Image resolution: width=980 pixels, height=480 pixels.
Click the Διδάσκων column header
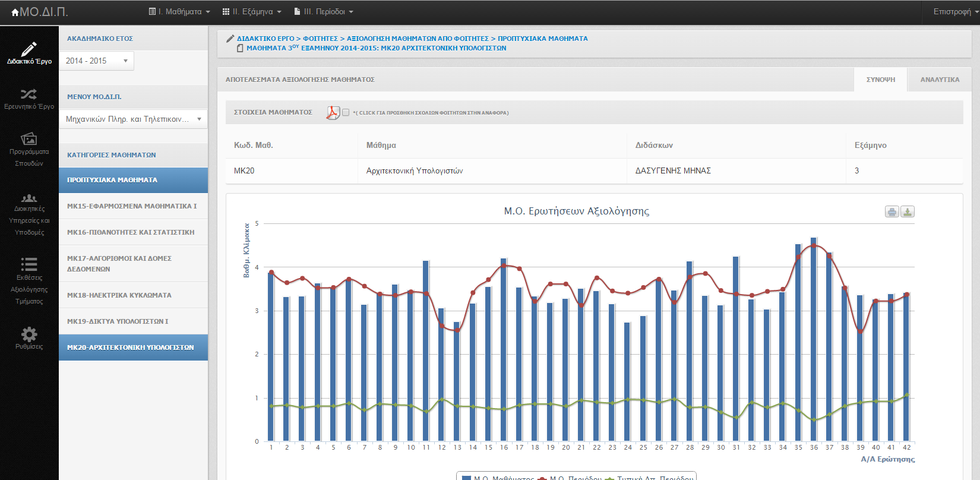654,145
